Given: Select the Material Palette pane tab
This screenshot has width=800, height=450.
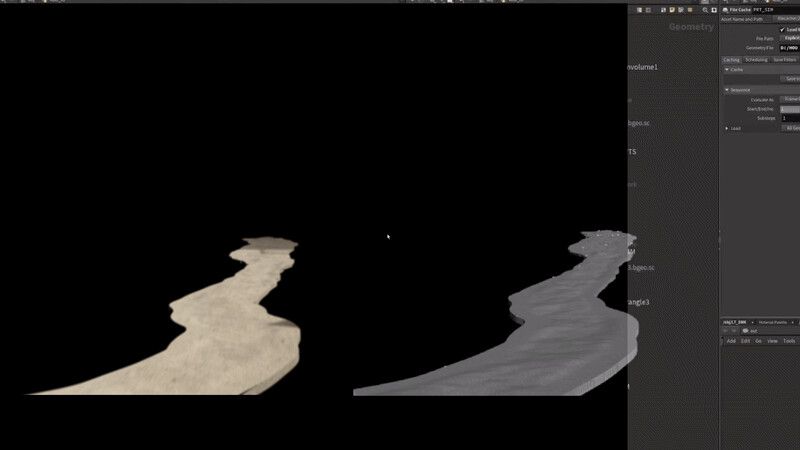Looking at the screenshot, I should (772, 322).
